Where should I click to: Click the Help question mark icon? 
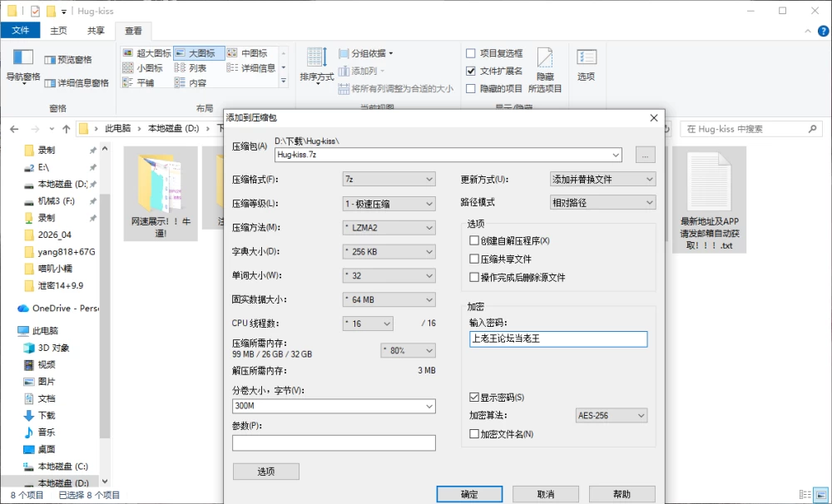823,32
